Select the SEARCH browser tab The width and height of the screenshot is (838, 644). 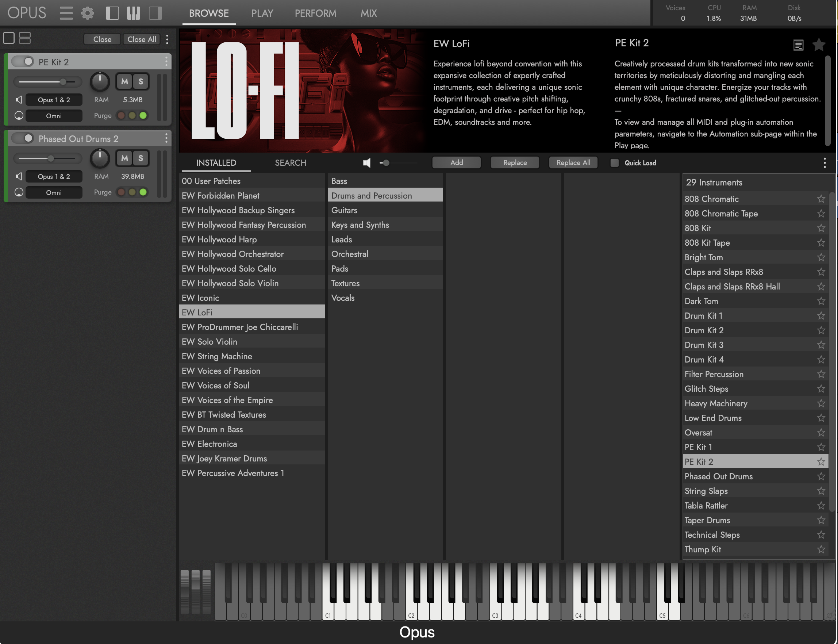tap(291, 163)
